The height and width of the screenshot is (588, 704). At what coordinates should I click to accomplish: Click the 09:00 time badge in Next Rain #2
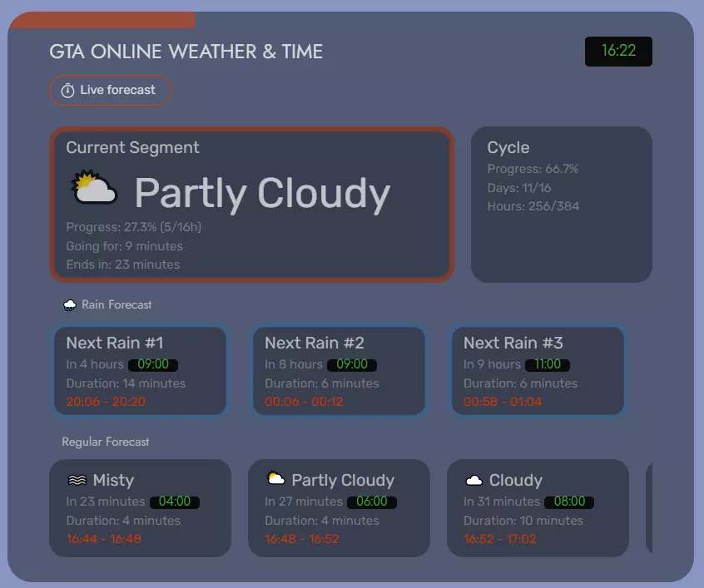click(x=352, y=364)
